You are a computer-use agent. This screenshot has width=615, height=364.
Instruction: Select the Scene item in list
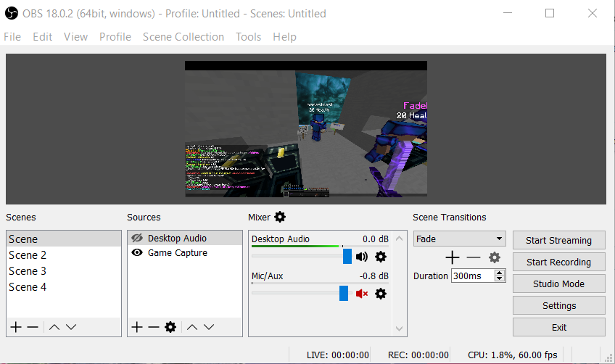coord(64,239)
